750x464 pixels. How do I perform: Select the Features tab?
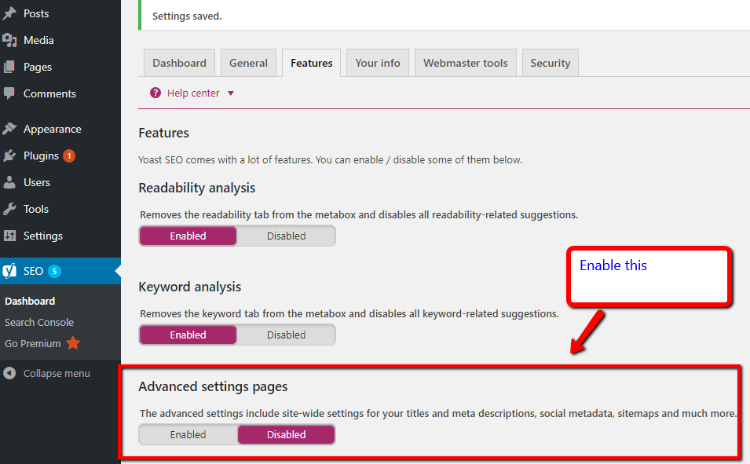(311, 63)
